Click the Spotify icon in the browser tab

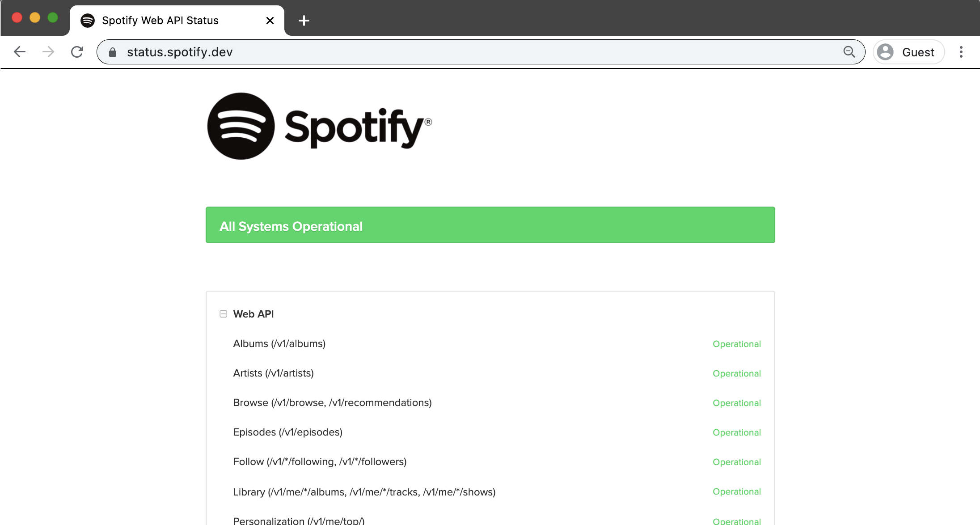coord(88,20)
